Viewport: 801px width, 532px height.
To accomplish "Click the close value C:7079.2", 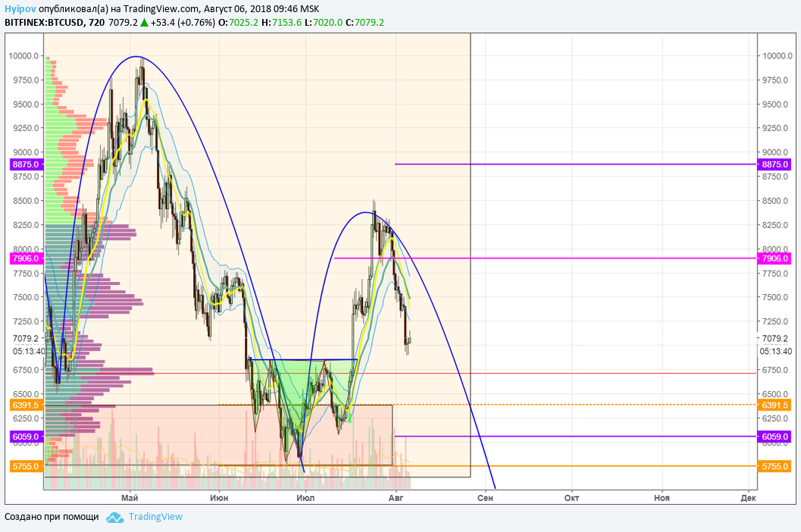I will tap(365, 23).
